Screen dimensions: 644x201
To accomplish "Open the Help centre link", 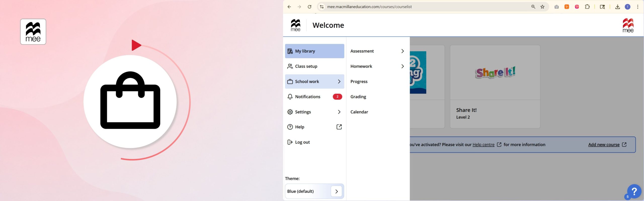I will [x=483, y=145].
